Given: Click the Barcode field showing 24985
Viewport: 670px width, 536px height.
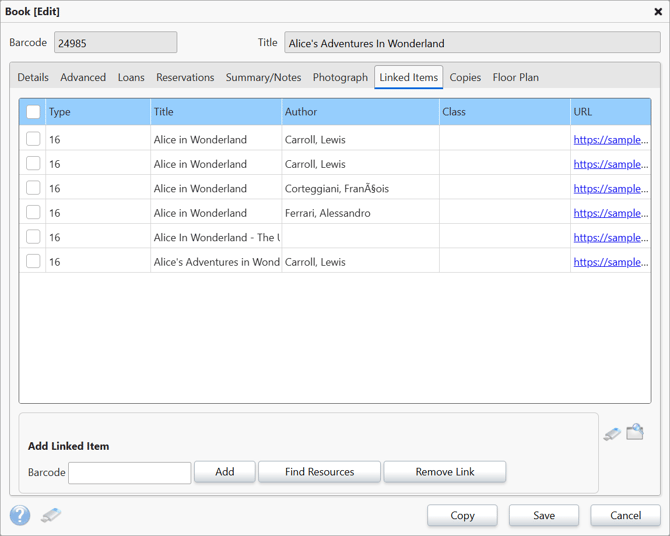Looking at the screenshot, I should [115, 42].
